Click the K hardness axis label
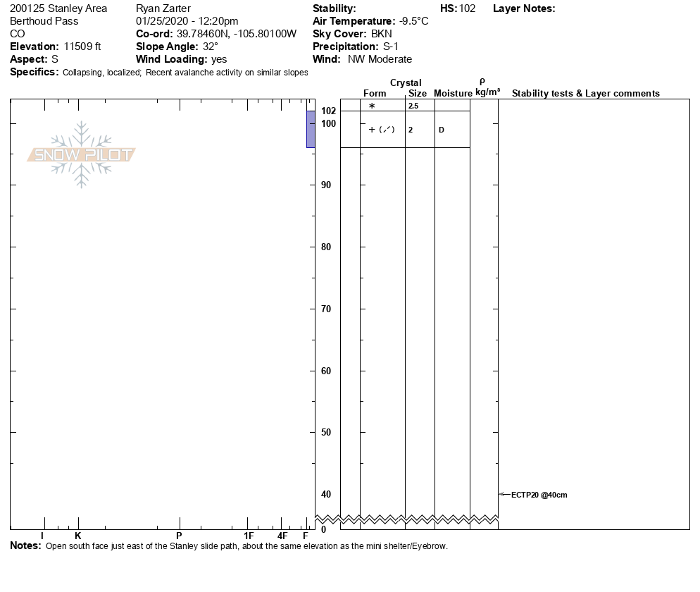This screenshot has height=592, width=700. point(78,536)
